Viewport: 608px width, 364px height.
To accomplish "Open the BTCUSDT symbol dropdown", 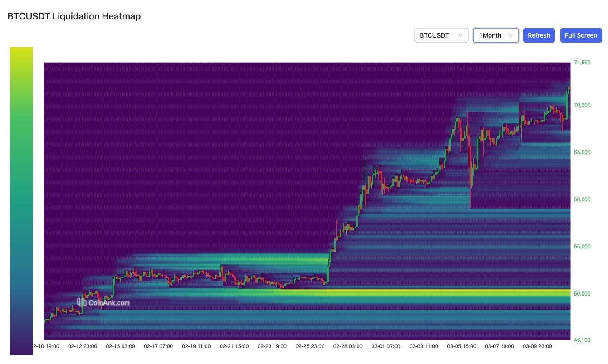I will coord(441,35).
